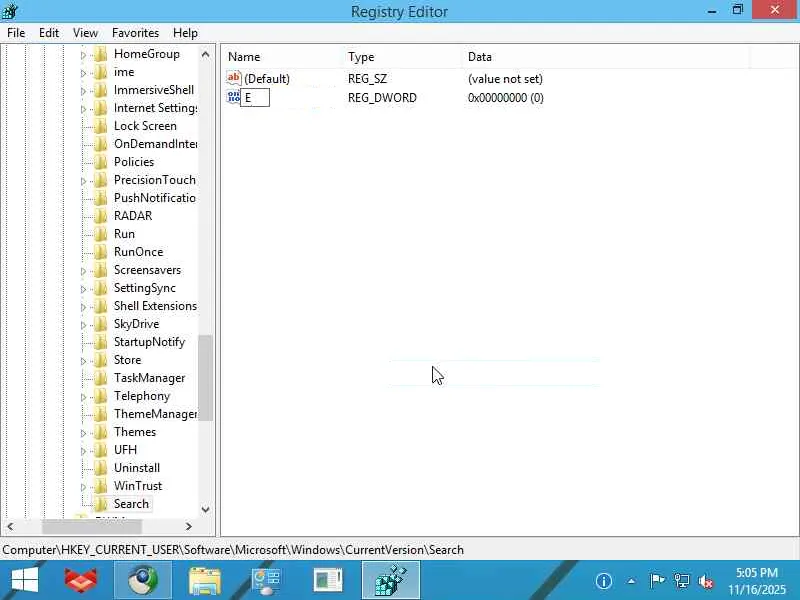Expand the Themes key
This screenshot has height=600, width=800.
tap(83, 433)
